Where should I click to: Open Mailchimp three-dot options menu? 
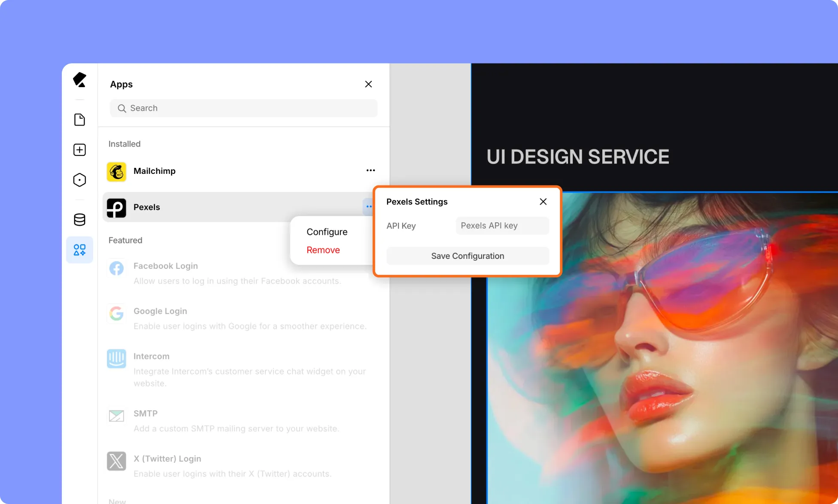(x=371, y=170)
